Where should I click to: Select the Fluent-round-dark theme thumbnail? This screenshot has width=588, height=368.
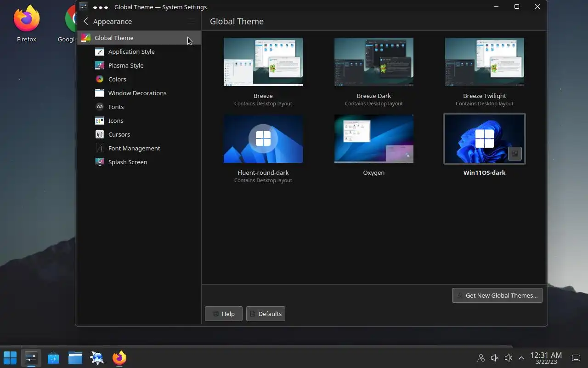tap(263, 138)
